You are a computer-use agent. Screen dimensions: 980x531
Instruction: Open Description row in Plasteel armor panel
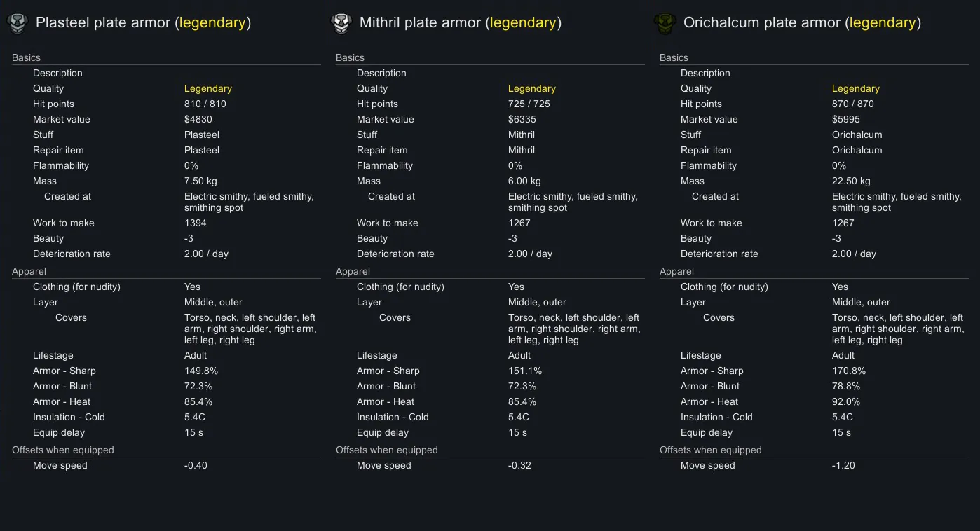(x=57, y=73)
